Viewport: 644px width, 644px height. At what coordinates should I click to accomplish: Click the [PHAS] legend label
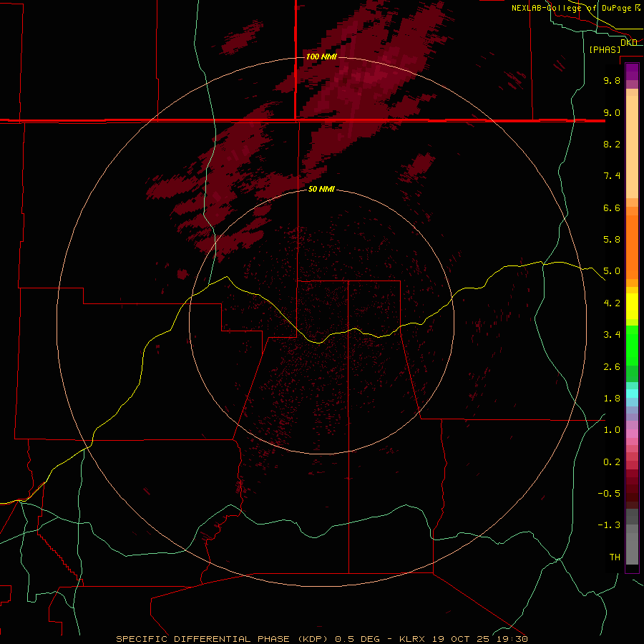[x=605, y=49]
